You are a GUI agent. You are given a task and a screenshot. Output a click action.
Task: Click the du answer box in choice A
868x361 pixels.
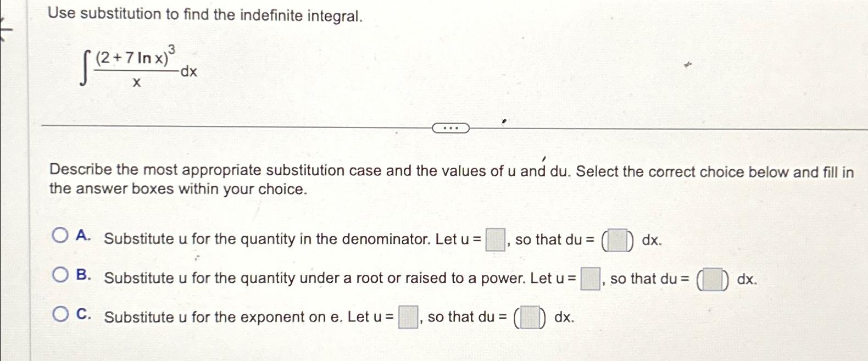click(616, 240)
